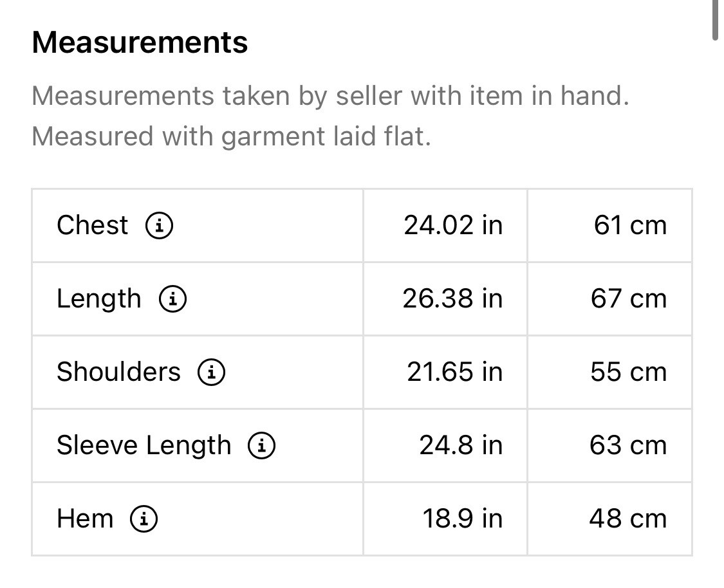Click the 24.02 in chest value
Screen dimensions: 724x588
click(x=453, y=225)
